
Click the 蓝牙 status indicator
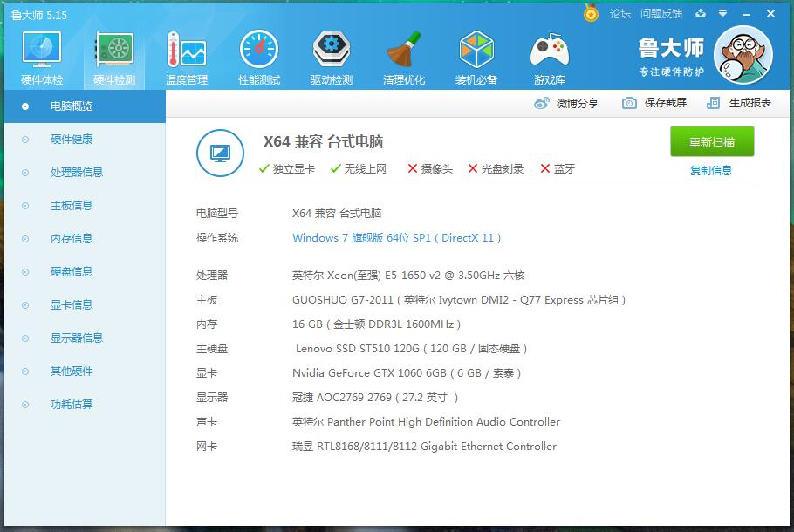[558, 169]
